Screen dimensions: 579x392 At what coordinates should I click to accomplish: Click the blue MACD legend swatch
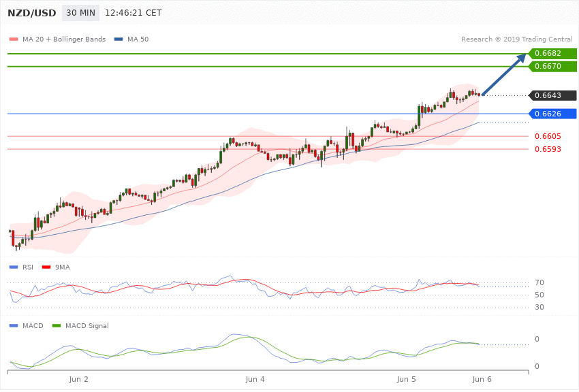[x=14, y=325]
